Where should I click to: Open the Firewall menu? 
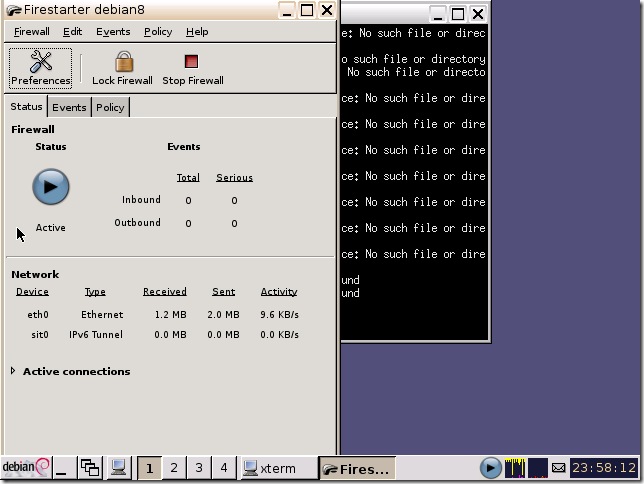pyautogui.click(x=32, y=31)
